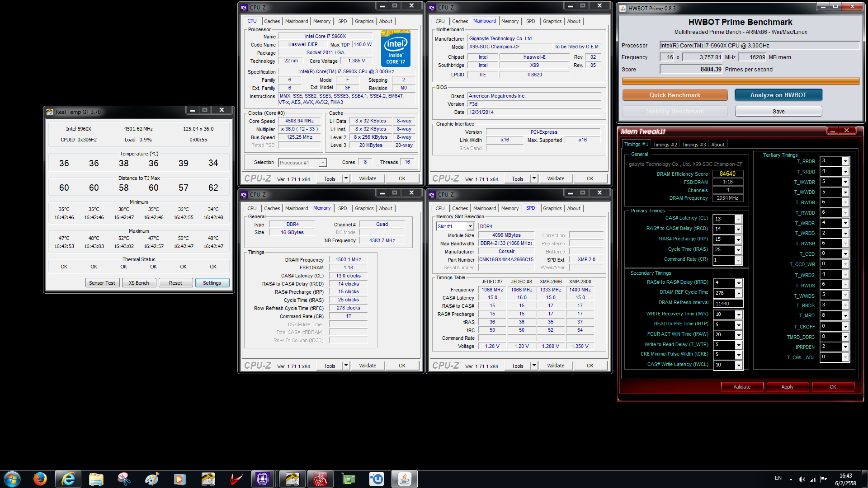Open Graphics tab in the CPU-Z SPD window
The image size is (868, 488).
[552, 208]
